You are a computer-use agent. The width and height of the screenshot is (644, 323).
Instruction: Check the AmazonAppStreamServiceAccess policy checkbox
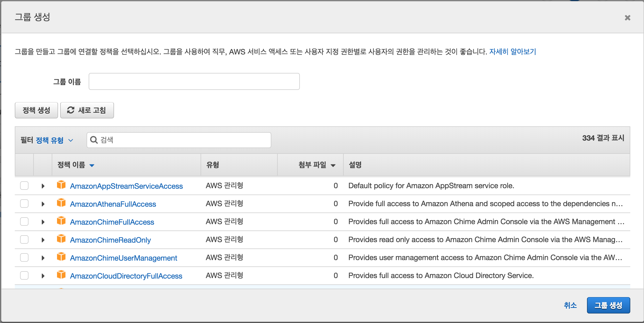tap(24, 186)
